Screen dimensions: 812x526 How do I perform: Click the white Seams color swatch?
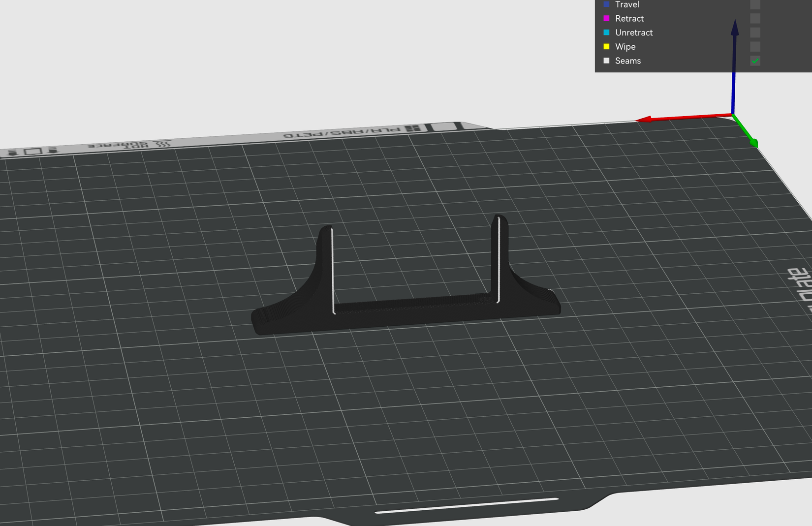point(606,61)
